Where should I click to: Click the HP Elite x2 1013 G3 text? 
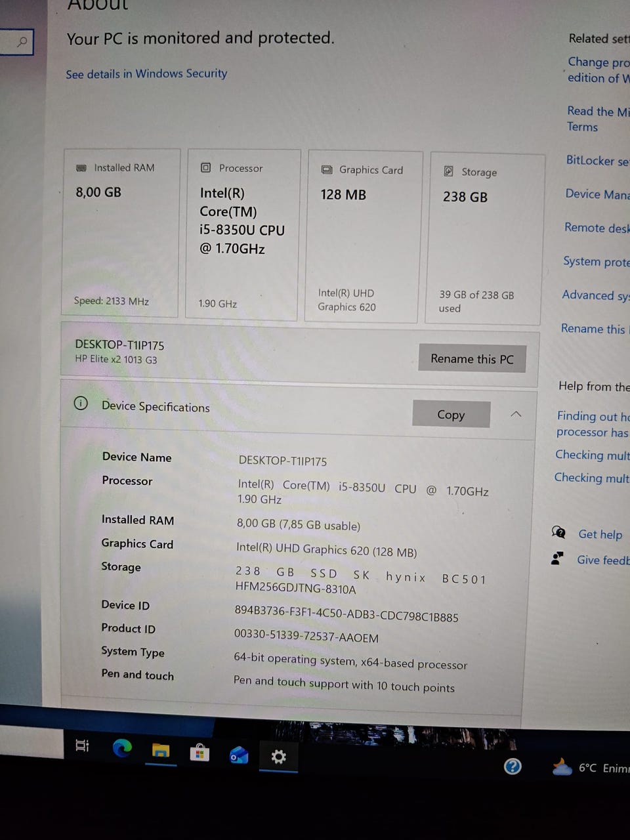(x=116, y=359)
